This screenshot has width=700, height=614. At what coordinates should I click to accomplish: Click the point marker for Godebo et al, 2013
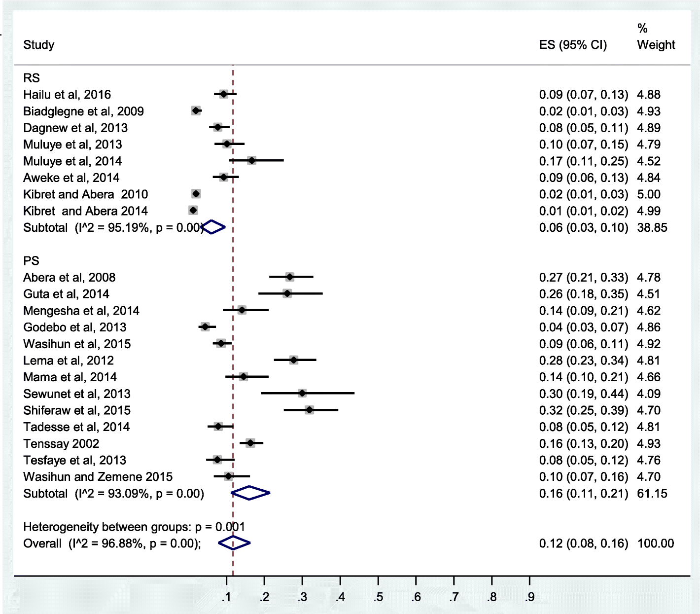pyautogui.click(x=205, y=326)
